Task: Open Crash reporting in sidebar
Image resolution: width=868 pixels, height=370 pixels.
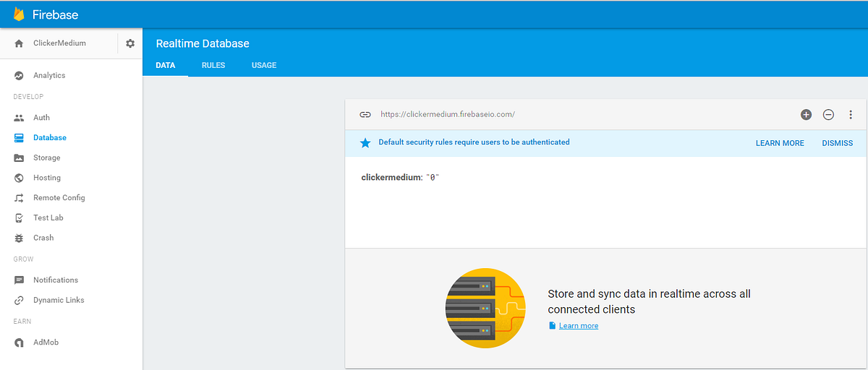Action: coord(43,238)
